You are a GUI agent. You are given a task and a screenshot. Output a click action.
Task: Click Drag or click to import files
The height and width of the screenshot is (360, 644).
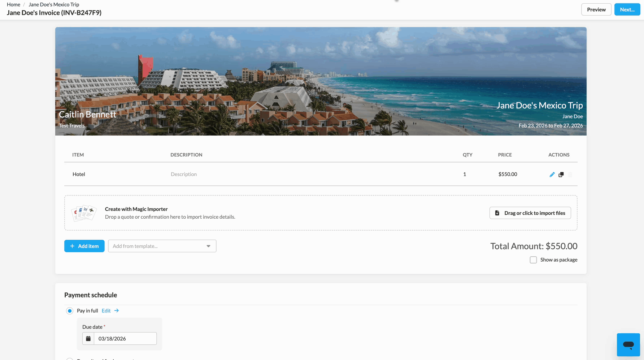point(530,213)
